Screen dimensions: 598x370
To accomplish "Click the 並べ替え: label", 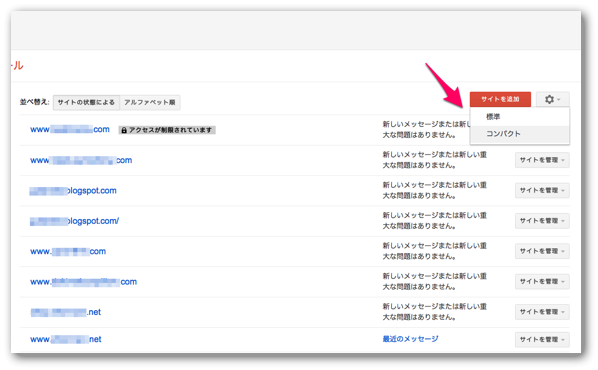I will pyautogui.click(x=34, y=102).
